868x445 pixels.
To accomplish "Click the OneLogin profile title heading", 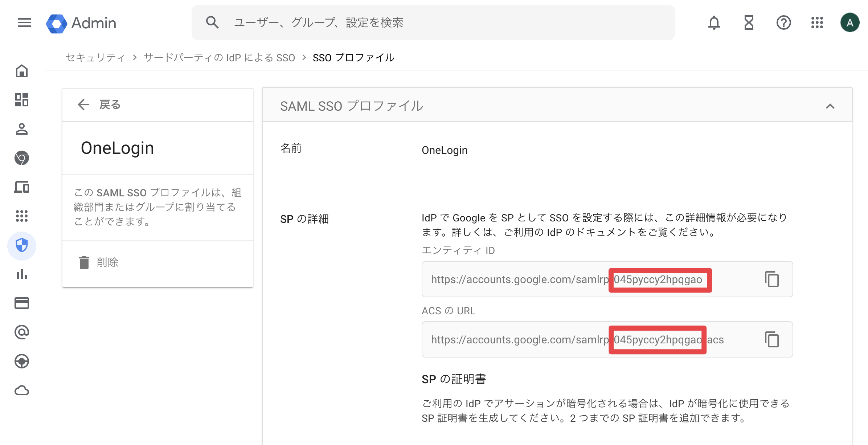I will point(117,148).
